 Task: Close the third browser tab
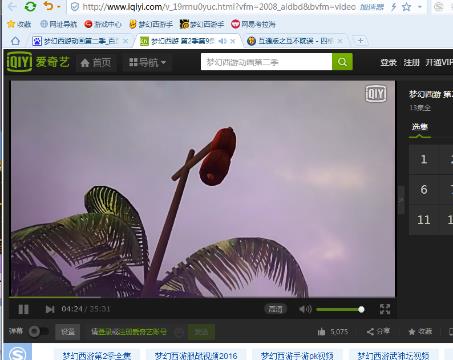pyautogui.click(x=340, y=41)
